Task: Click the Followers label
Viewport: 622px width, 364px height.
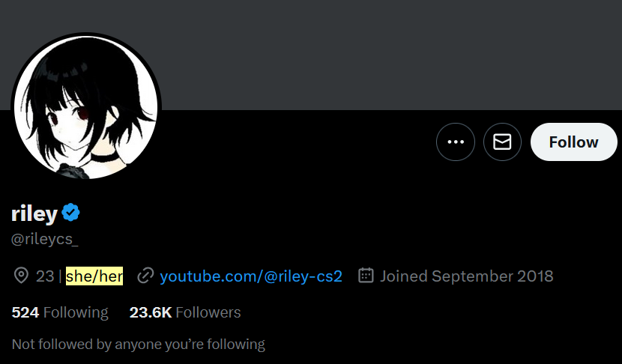Action: click(x=208, y=312)
